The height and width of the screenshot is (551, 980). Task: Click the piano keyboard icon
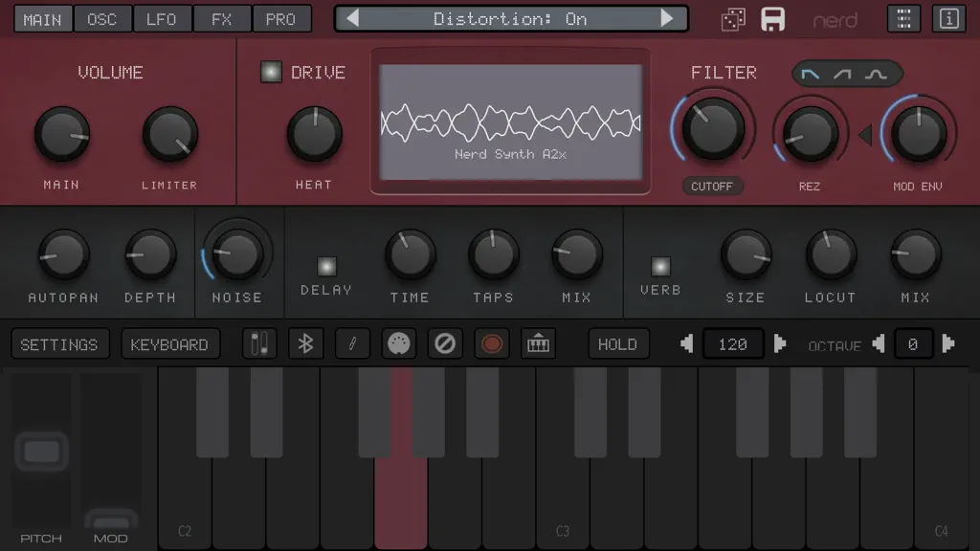(538, 343)
